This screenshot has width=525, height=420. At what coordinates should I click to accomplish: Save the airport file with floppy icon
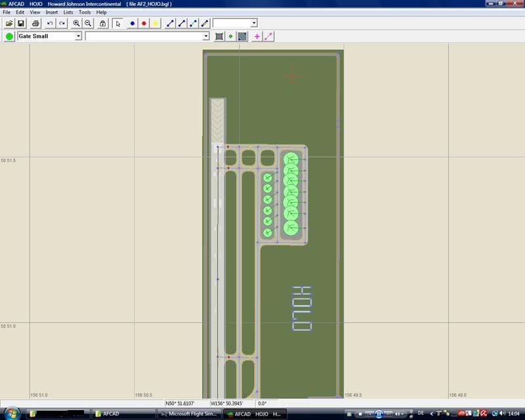tap(21, 24)
